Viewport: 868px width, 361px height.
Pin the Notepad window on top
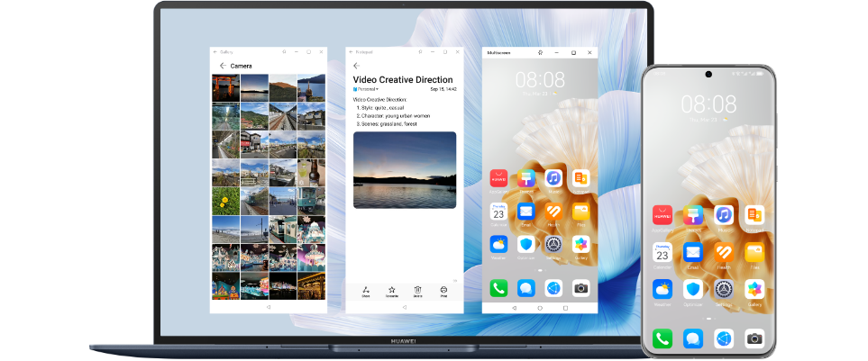point(420,52)
